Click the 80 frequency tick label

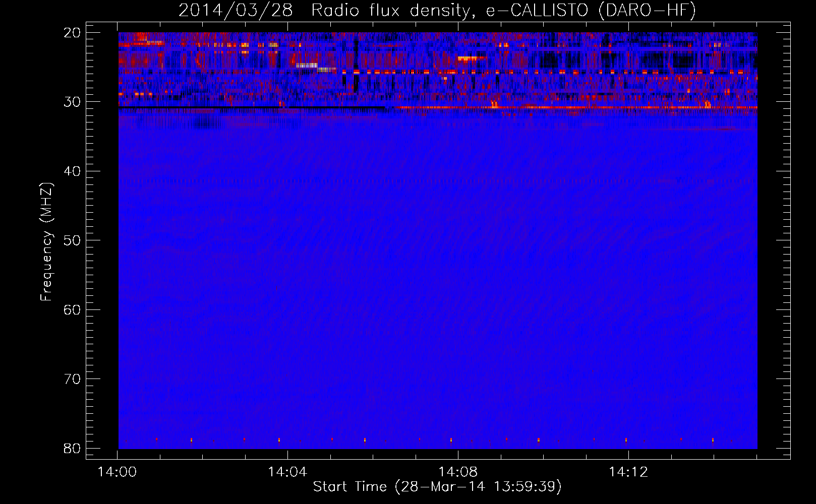pyautogui.click(x=72, y=448)
